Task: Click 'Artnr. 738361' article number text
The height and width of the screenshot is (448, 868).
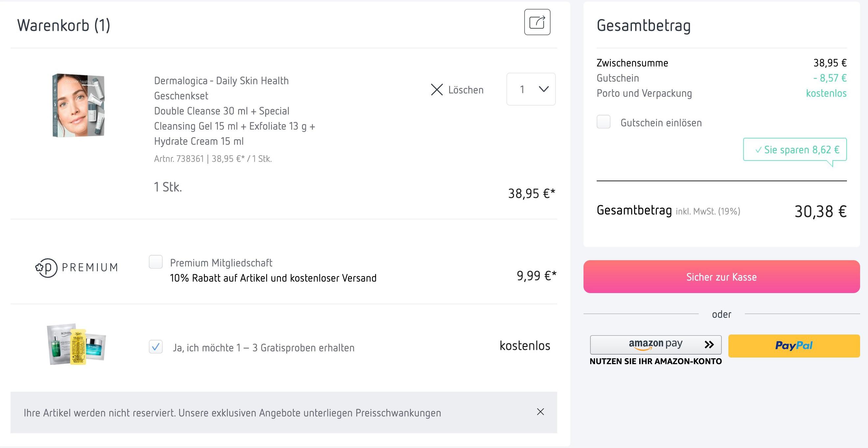Action: (179, 159)
